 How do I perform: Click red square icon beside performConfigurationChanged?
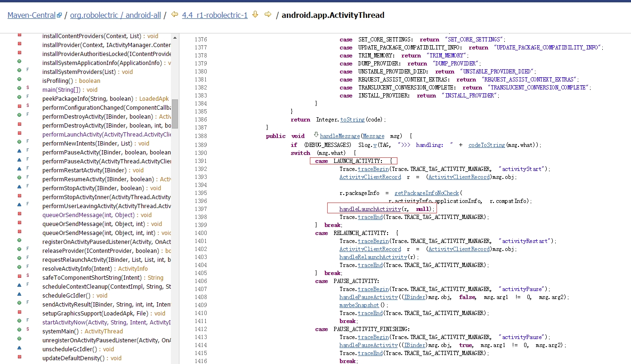point(19,106)
